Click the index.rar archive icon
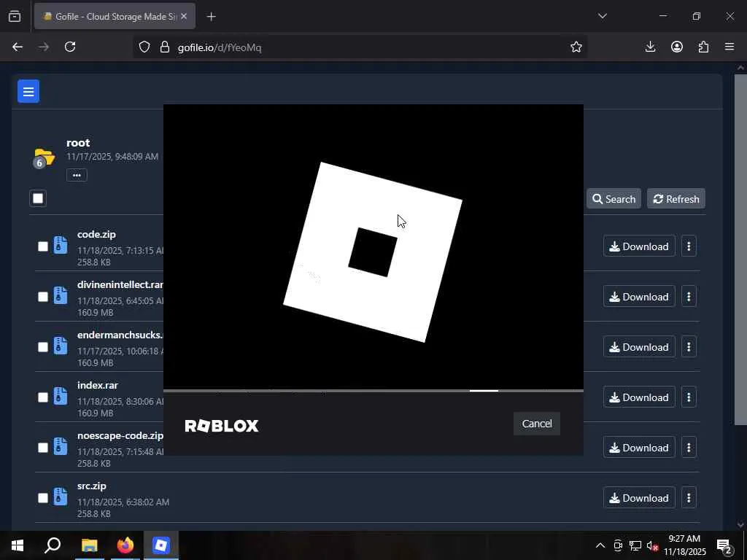Screen dimensions: 747x560 pyautogui.click(x=60, y=396)
